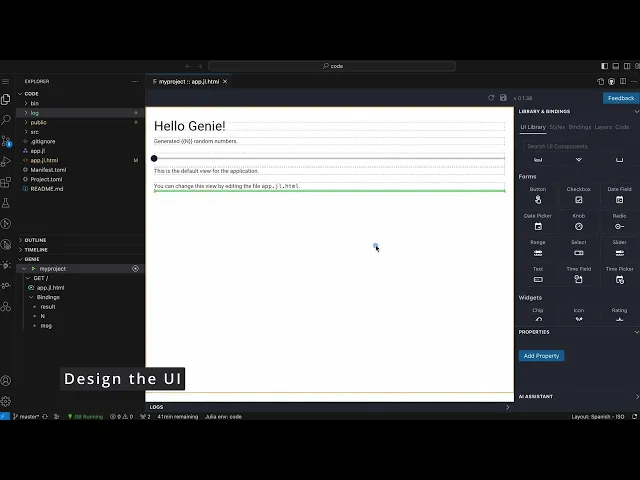Switch to the Layers tab
Viewport: 640px width, 480px height.
coord(603,127)
